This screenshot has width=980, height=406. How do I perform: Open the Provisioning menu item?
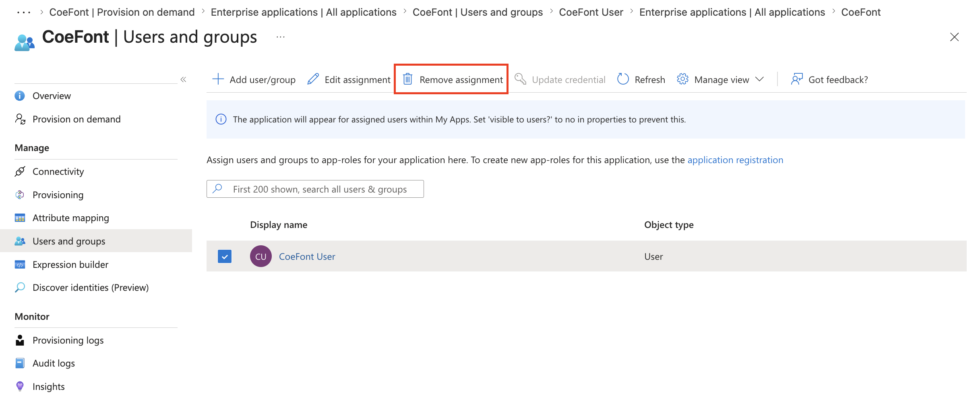pyautogui.click(x=58, y=195)
